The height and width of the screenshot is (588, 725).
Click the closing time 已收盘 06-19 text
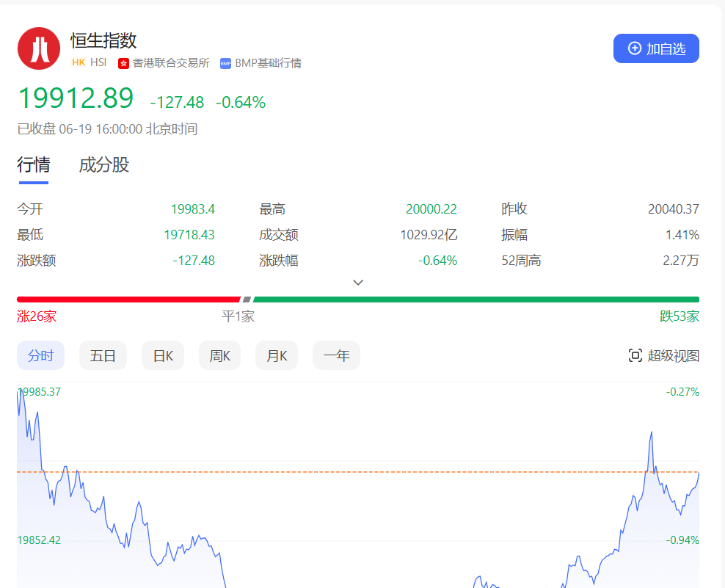(x=107, y=129)
